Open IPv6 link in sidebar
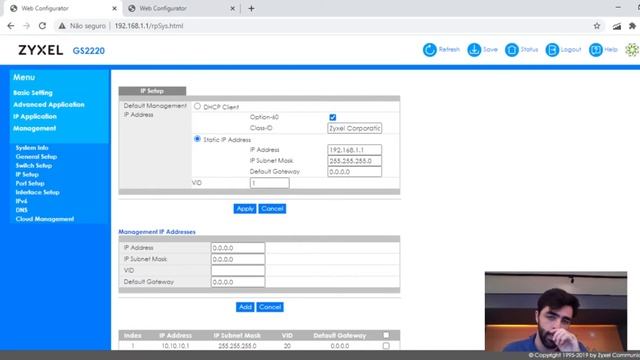The image size is (640, 360). (21, 201)
